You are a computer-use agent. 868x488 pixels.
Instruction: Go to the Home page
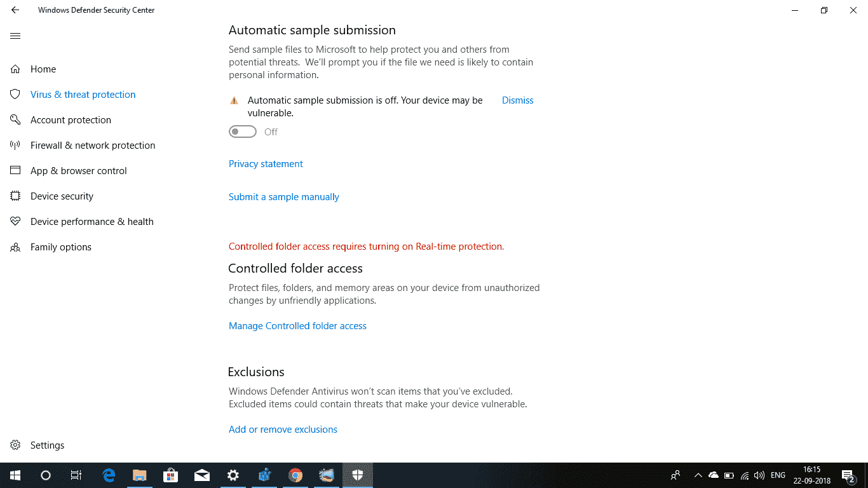pyautogui.click(x=43, y=69)
